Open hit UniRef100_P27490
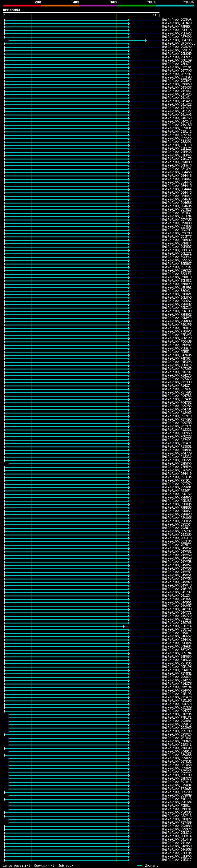The image size is (197, 868). point(177,37)
